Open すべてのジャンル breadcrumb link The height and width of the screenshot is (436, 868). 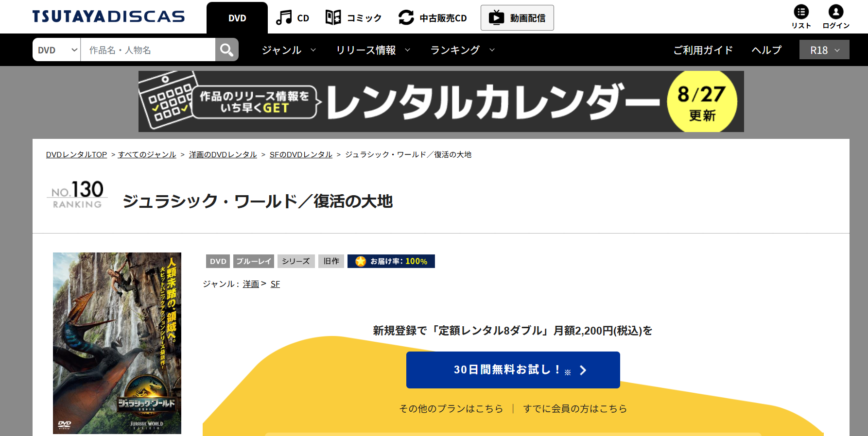coord(147,154)
